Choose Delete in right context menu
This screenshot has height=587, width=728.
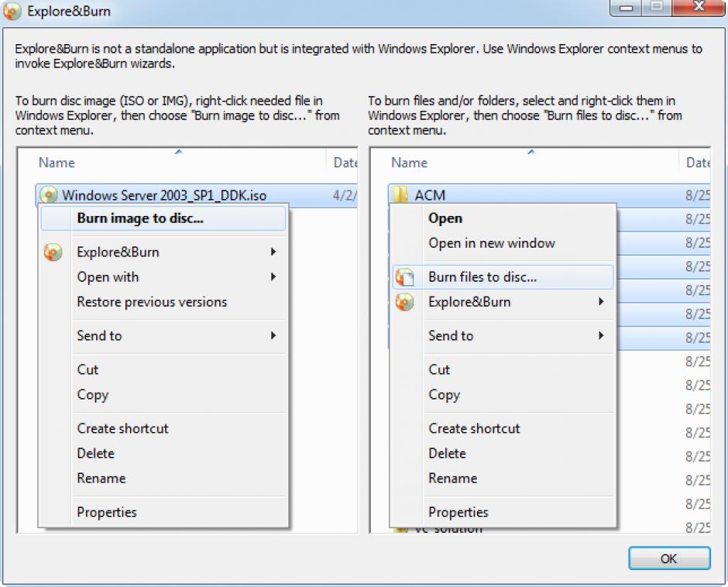click(x=503, y=454)
